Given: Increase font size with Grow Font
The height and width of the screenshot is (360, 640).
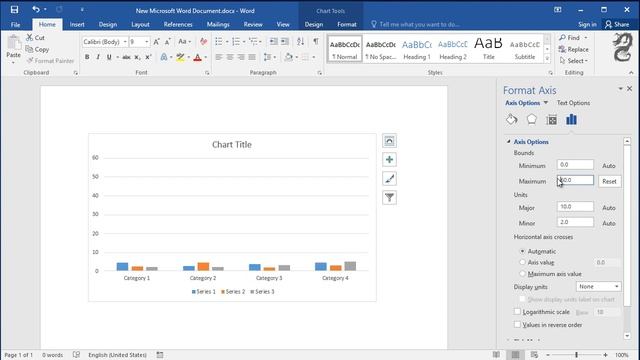Looking at the screenshot, I should coord(156,42).
